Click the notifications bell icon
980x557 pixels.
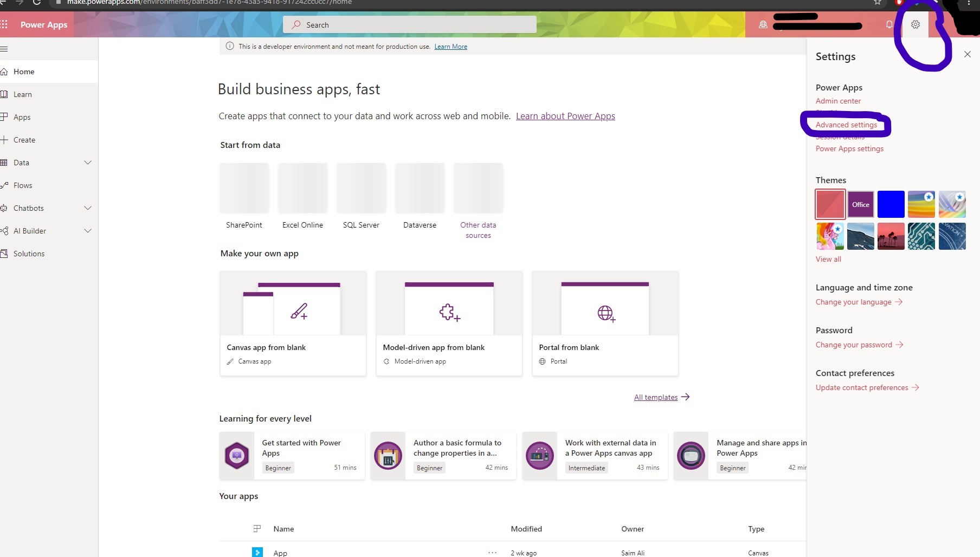click(889, 24)
